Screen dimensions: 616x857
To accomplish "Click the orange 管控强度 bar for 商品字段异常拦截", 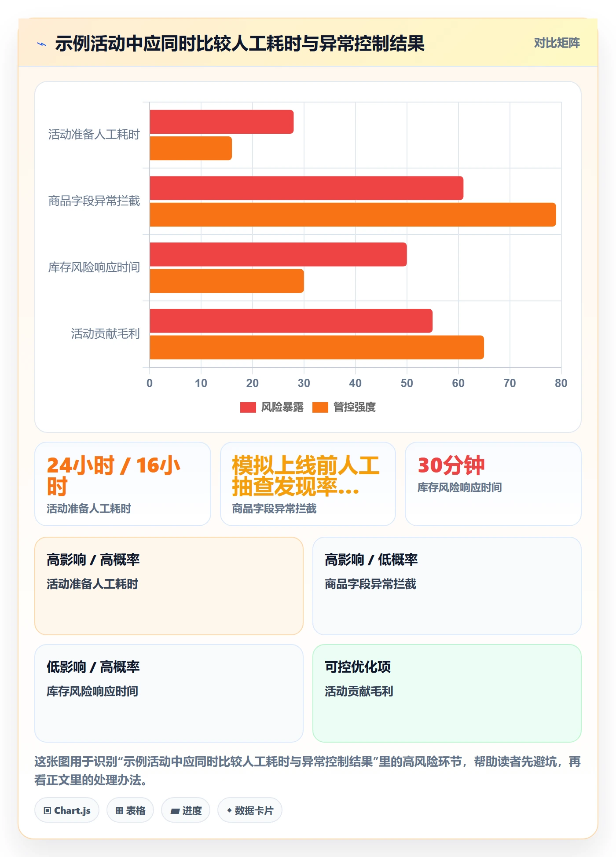I will click(353, 215).
